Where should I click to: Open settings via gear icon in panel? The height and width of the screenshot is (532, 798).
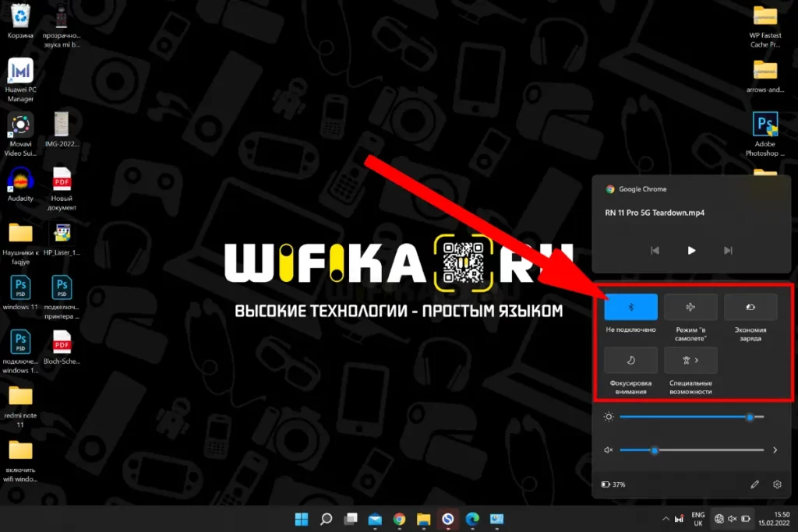click(x=777, y=484)
